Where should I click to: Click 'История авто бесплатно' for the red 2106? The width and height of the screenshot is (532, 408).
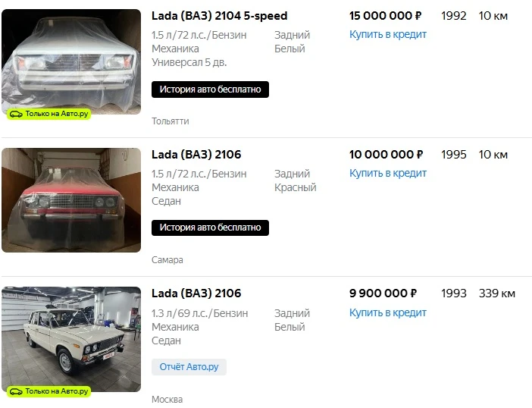[x=210, y=228]
